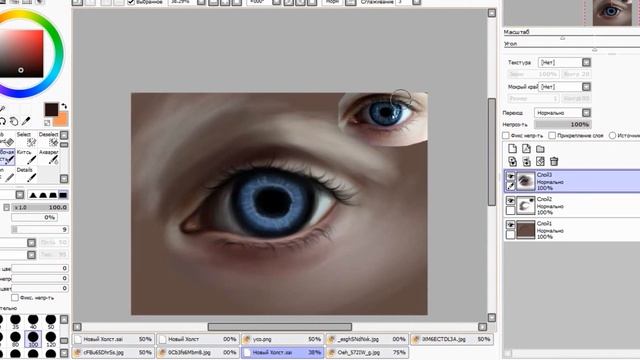Click the orange background color swatch
The image size is (640, 360).
point(61,119)
